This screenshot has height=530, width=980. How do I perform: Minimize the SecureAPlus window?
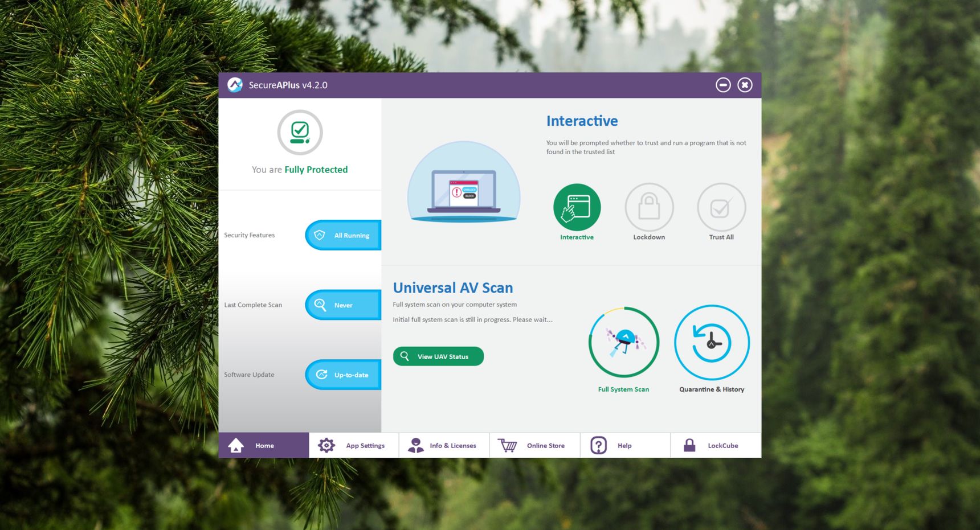click(x=723, y=85)
